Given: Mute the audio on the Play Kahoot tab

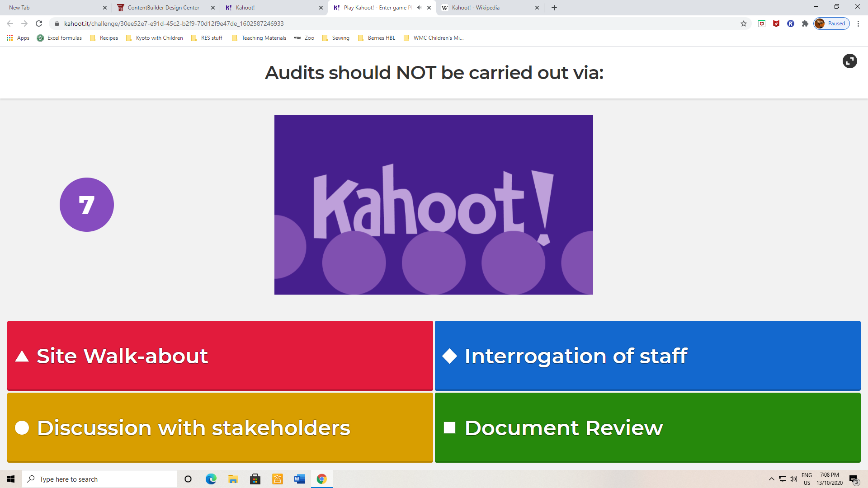Looking at the screenshot, I should [x=419, y=8].
